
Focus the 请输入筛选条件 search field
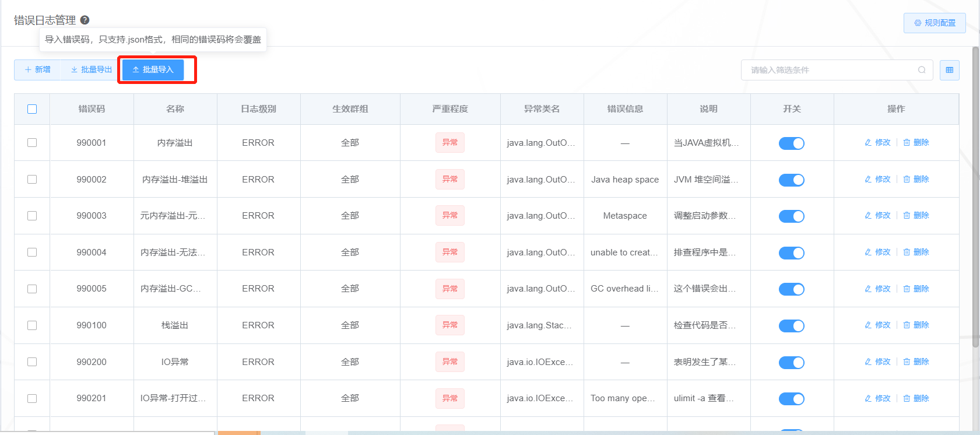click(x=837, y=70)
